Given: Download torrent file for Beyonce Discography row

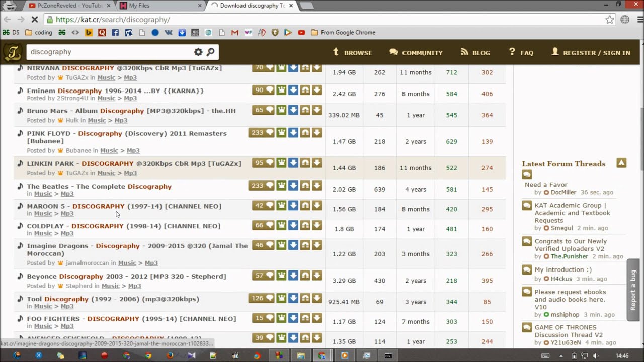Looking at the screenshot, I should [x=316, y=275].
